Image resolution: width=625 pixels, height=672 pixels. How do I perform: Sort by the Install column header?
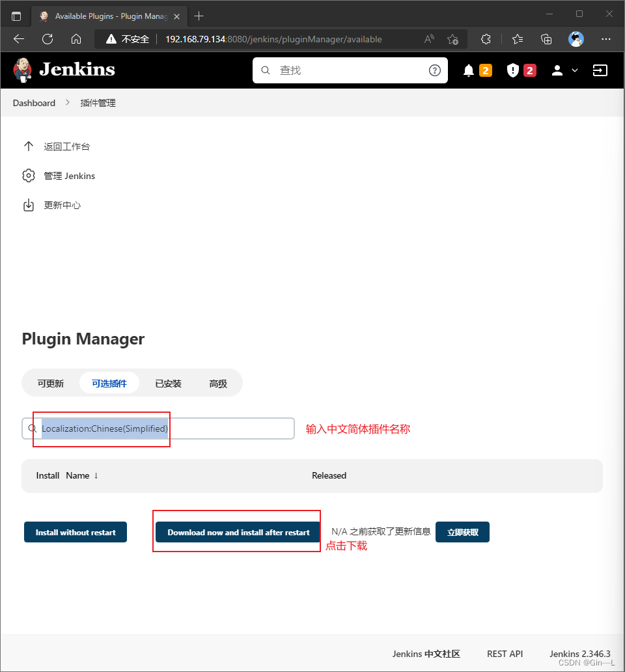(48, 475)
